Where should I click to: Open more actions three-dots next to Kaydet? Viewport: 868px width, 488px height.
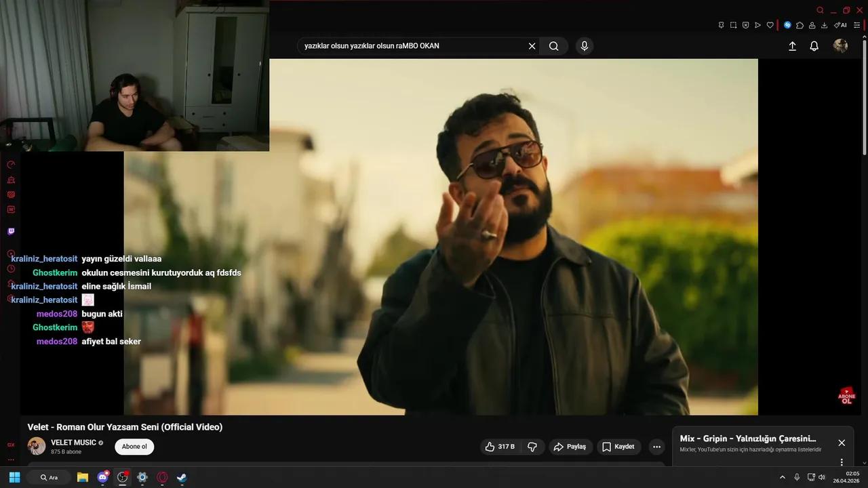click(x=656, y=447)
